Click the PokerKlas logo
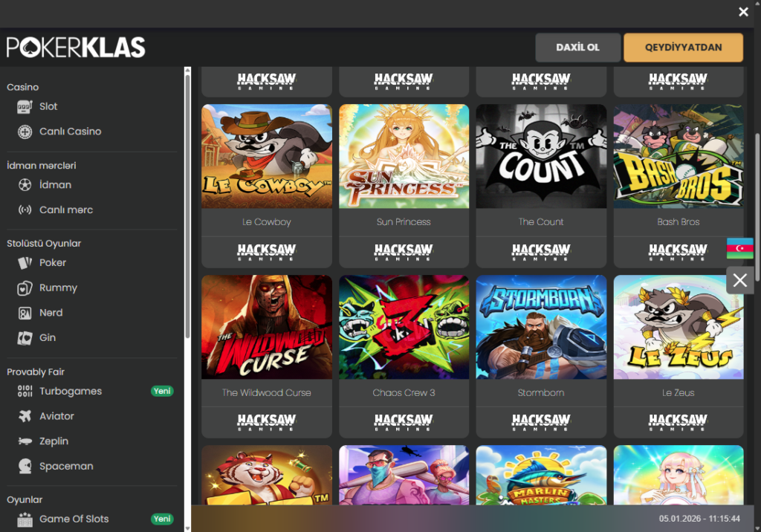The height and width of the screenshot is (532, 761). [x=76, y=48]
